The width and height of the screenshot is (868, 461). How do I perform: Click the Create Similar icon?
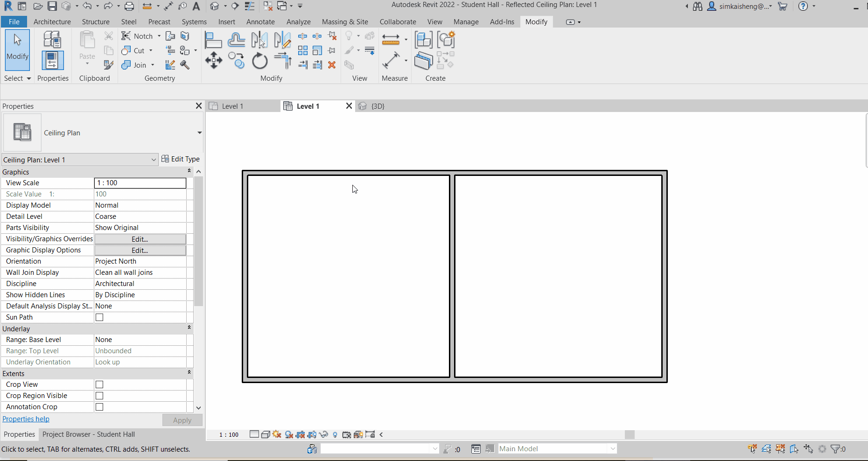pos(446,61)
